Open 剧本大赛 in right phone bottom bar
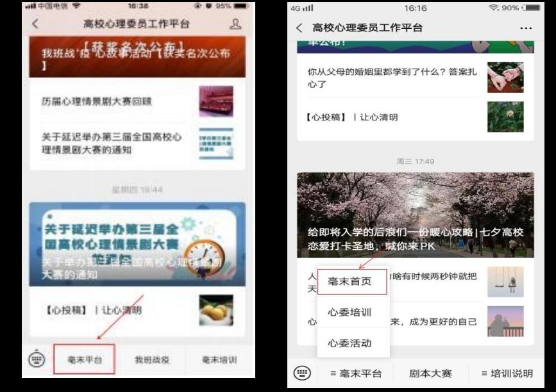This screenshot has width=556, height=392. [x=430, y=373]
